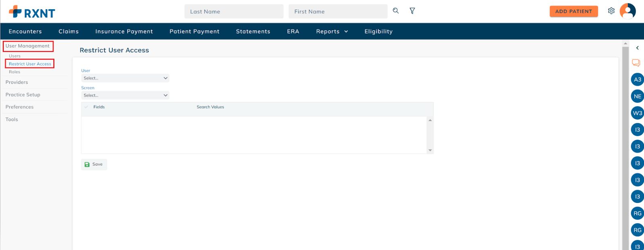644x250 pixels.
Task: Open the filter funnel icon
Action: (412, 11)
